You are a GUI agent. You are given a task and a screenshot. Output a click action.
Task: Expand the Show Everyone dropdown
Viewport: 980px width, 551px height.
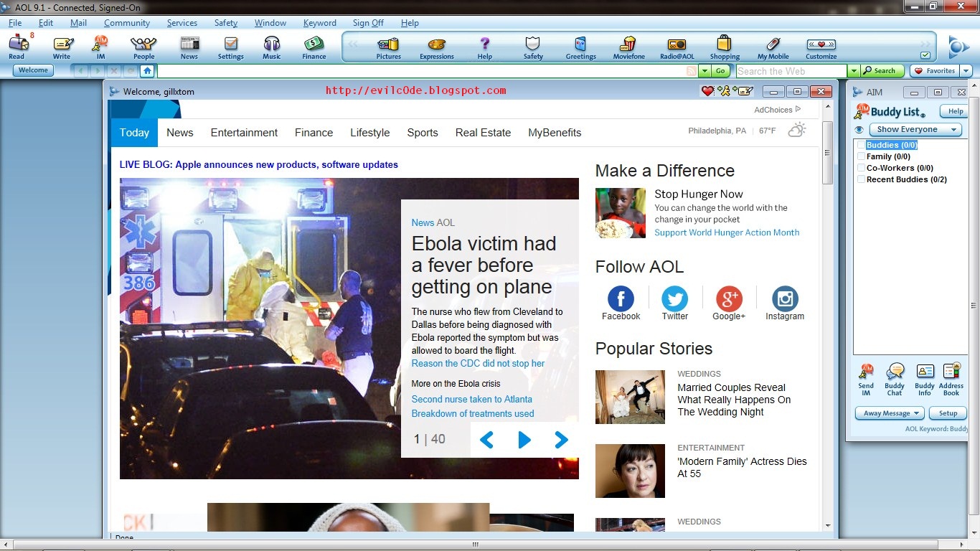click(915, 130)
